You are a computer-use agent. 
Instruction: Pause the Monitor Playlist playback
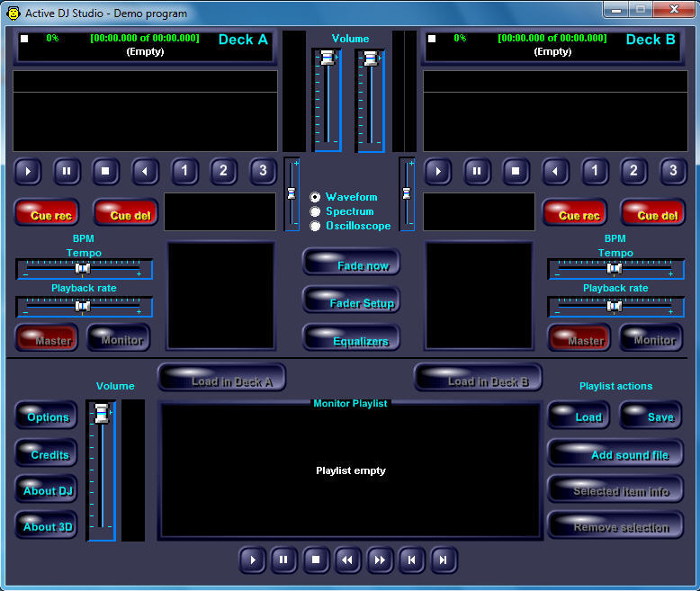point(283,560)
